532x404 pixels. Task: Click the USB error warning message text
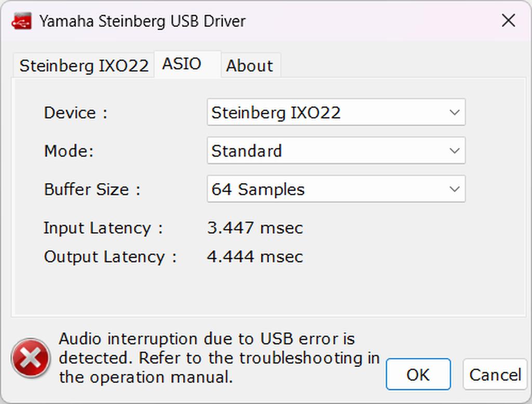[218, 358]
